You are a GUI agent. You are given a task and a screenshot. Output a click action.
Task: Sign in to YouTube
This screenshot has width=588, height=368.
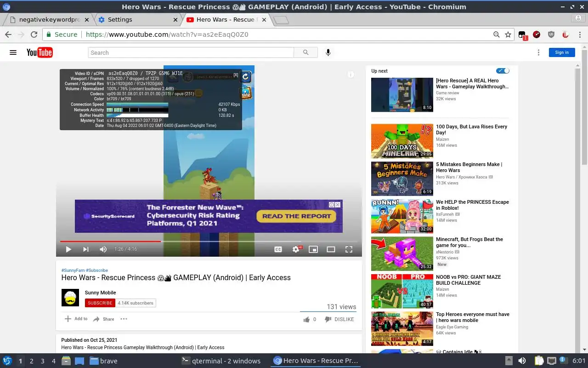[x=562, y=52]
